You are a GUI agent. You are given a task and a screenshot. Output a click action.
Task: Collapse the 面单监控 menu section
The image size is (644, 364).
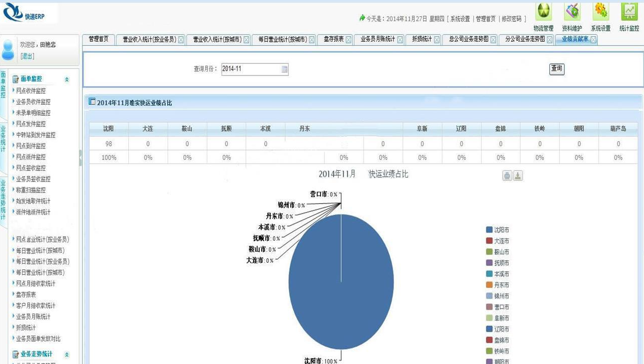click(67, 80)
